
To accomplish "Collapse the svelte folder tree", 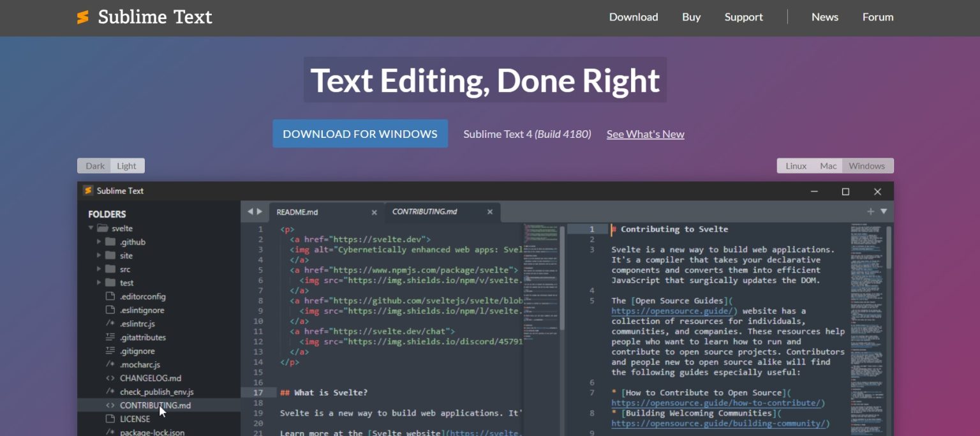I will (x=91, y=228).
